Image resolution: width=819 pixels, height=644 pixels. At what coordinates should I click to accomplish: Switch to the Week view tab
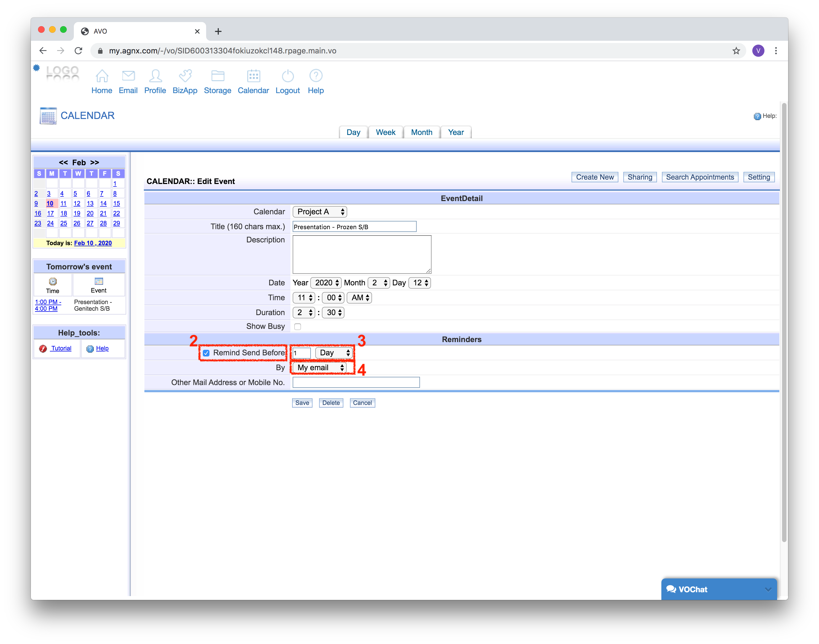point(385,132)
